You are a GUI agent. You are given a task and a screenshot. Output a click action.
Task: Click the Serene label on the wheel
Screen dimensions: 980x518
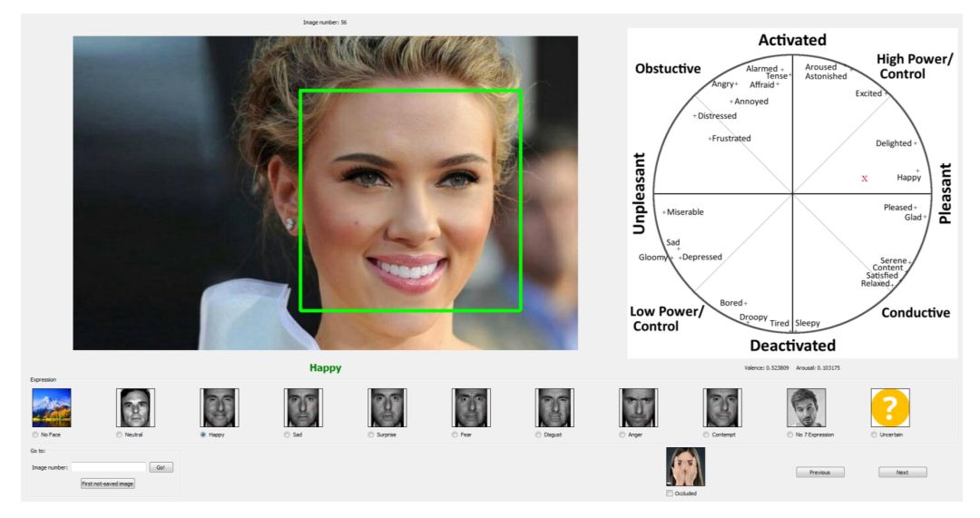point(893,260)
